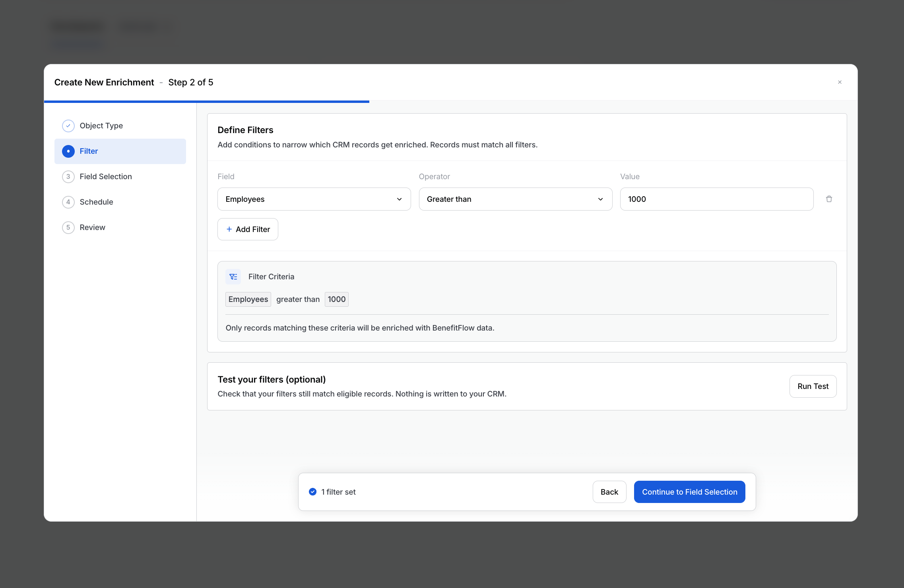Click the 'greater than' text in Filter Criteria
The width and height of the screenshot is (904, 588).
tap(298, 299)
